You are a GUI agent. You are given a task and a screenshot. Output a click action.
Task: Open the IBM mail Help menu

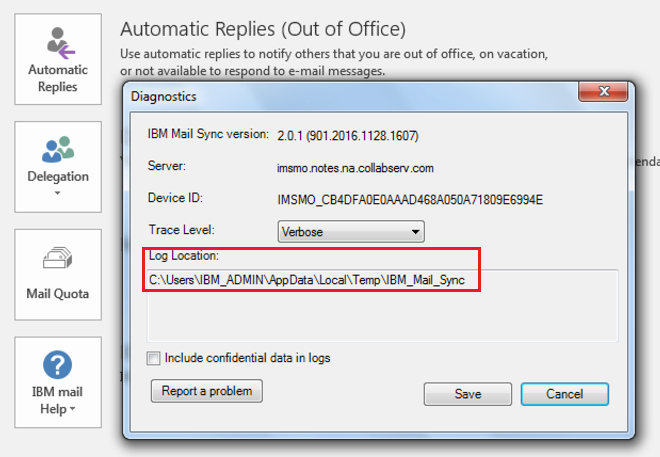[x=58, y=382]
